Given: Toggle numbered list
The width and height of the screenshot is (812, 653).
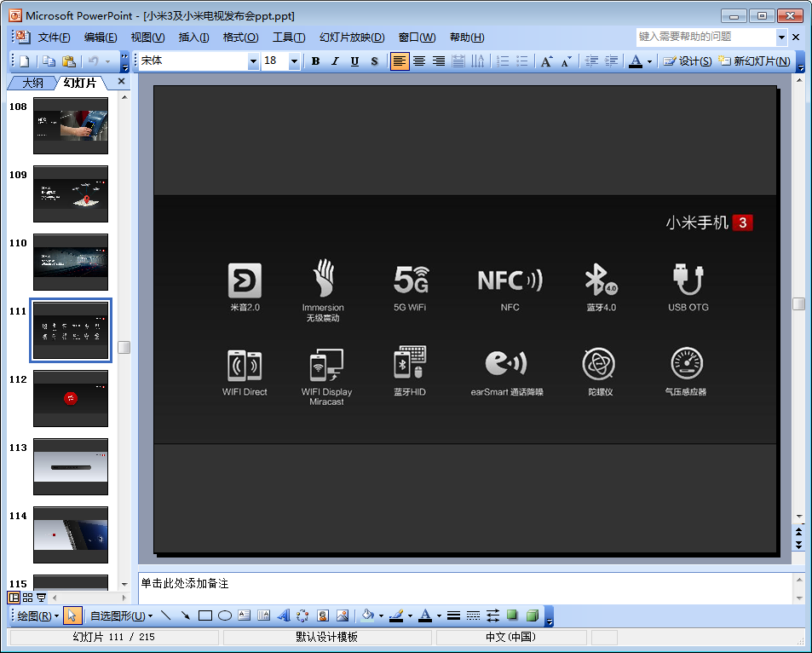Looking at the screenshot, I should coord(503,61).
